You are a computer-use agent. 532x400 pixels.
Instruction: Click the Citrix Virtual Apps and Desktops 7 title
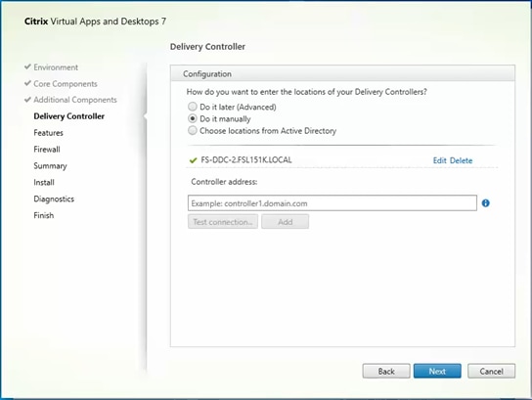click(95, 22)
